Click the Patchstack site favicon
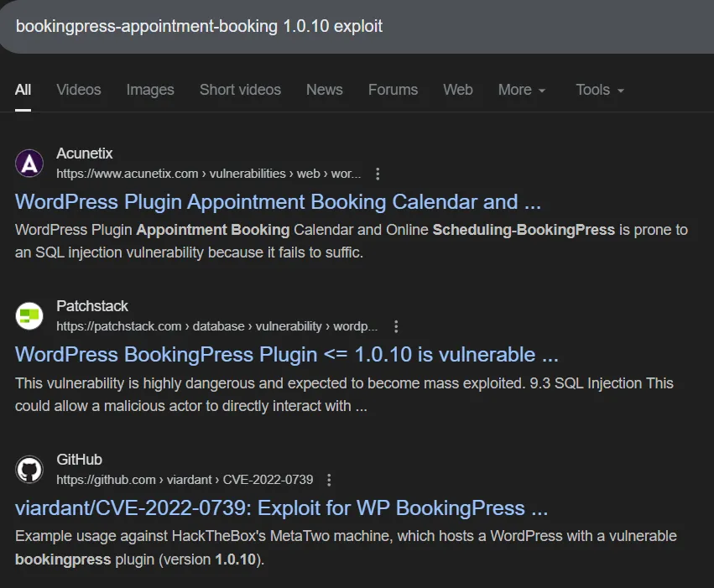The height and width of the screenshot is (588, 714). (x=29, y=316)
